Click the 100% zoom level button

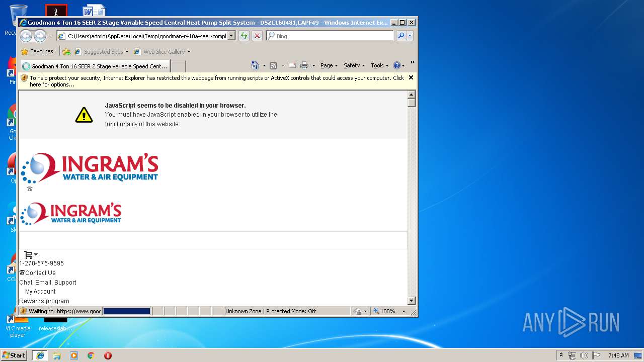384,311
